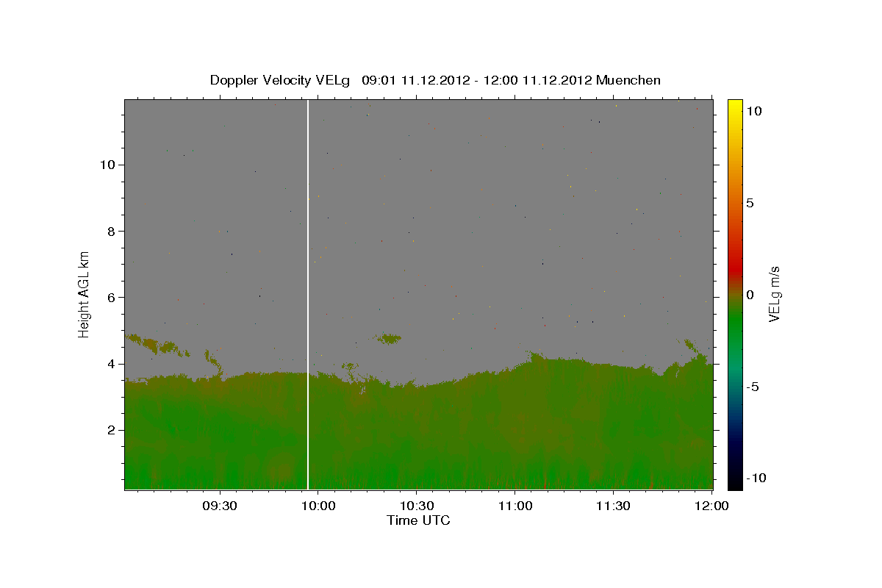Click the yellow top of the colorbar
Image resolution: width=882 pixels, height=588 pixels.
point(735,107)
